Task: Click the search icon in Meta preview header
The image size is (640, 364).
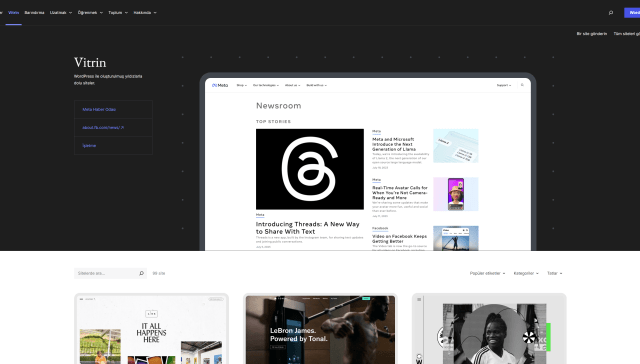Action: click(522, 85)
